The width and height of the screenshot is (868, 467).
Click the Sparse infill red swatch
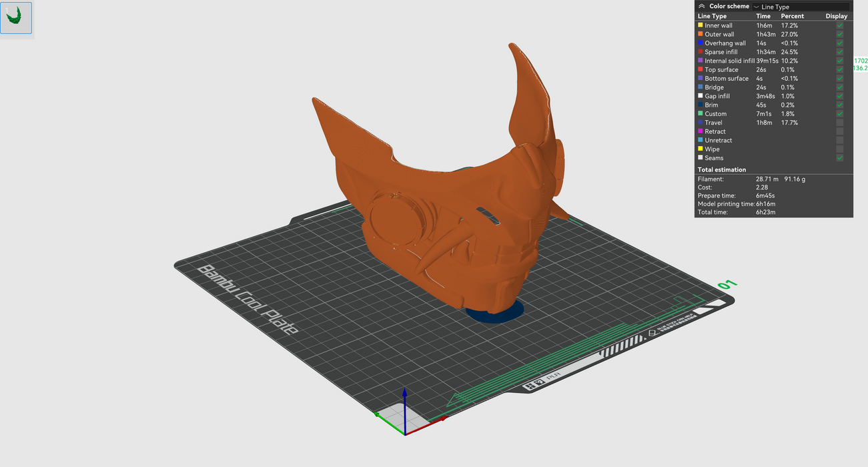point(700,52)
